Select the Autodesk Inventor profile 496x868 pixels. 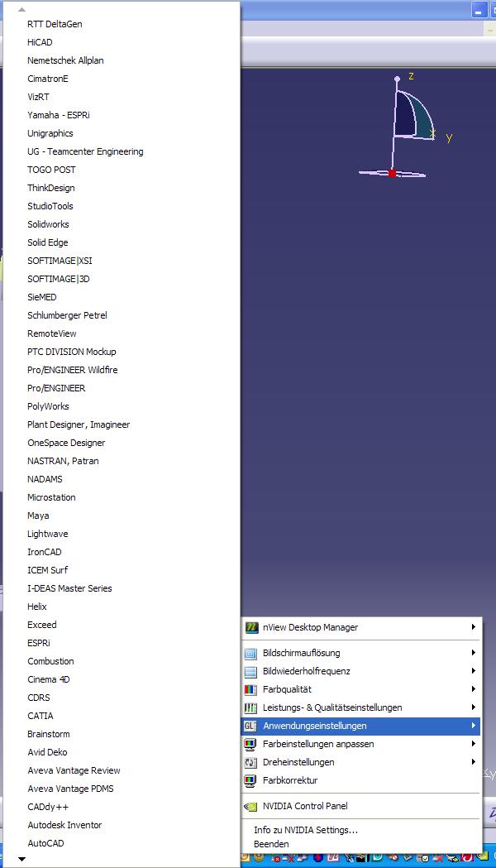point(64,825)
